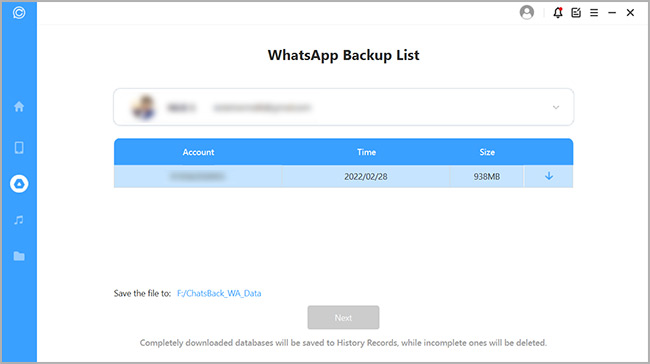Click the Size column header

click(487, 152)
